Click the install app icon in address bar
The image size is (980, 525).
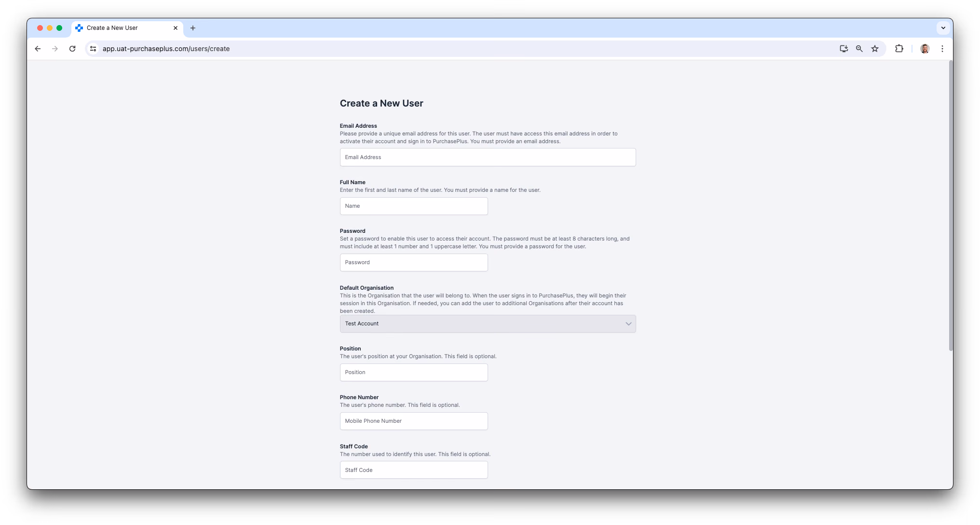[844, 49]
